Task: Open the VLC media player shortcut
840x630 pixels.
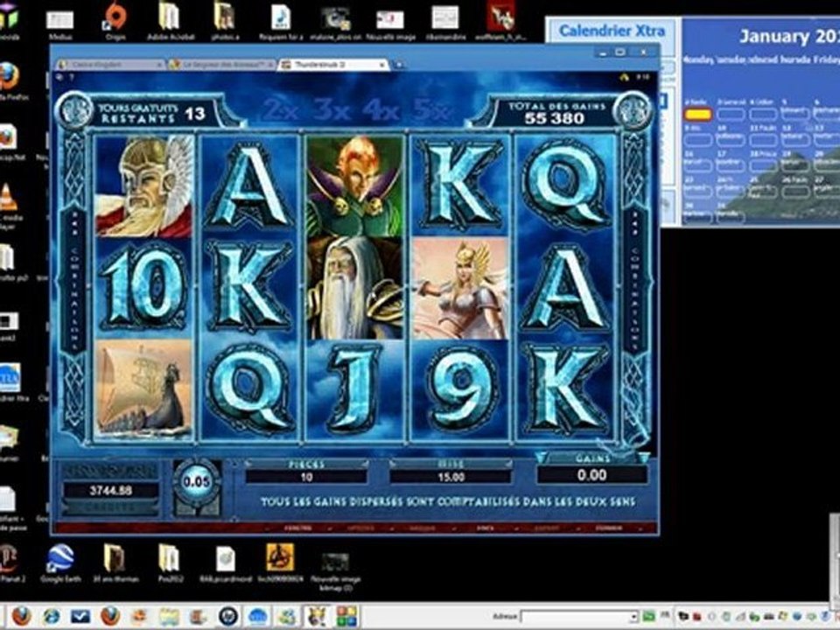Action: tap(8, 199)
